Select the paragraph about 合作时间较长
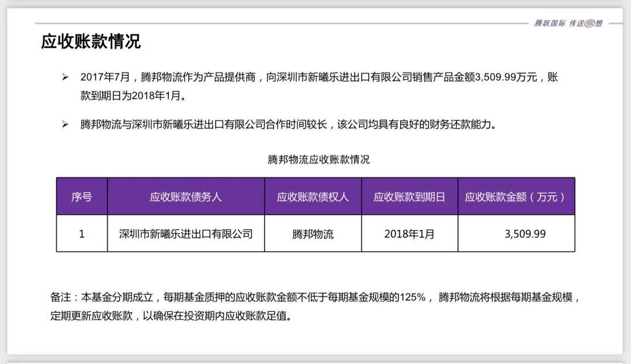Image resolution: width=631 pixels, height=364 pixels. click(x=289, y=124)
